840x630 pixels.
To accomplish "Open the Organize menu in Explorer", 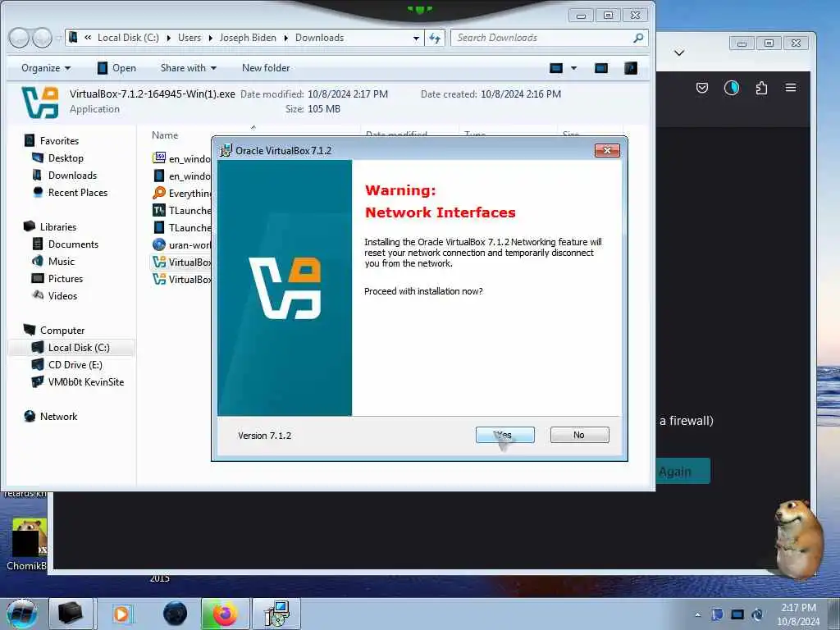I will pos(46,68).
